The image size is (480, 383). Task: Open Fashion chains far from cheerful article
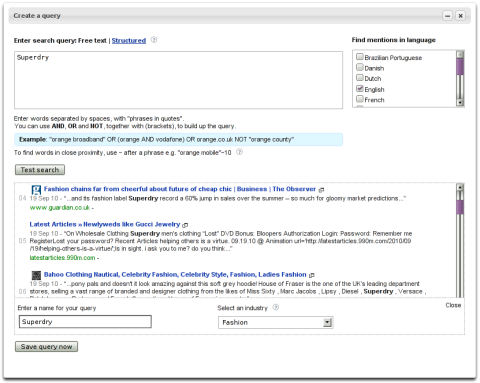180,189
